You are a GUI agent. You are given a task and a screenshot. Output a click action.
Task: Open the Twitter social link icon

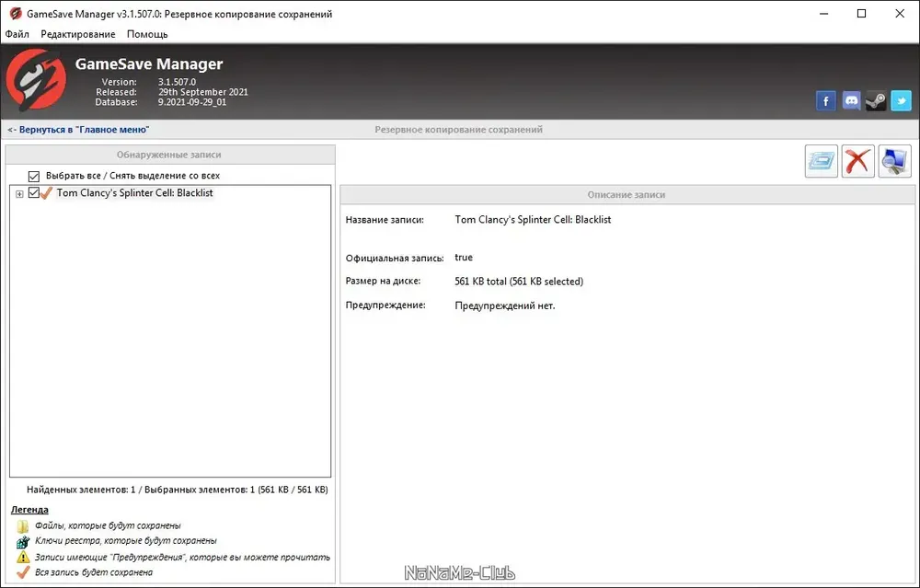(x=902, y=101)
